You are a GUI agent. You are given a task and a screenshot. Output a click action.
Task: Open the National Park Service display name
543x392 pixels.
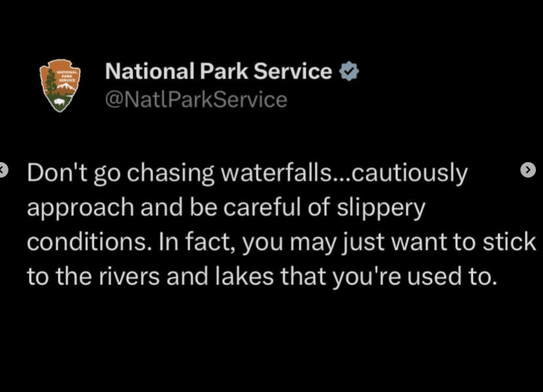coord(218,71)
